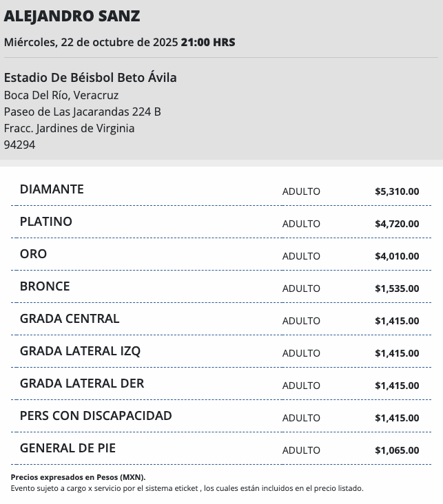Click the $4,720.00 Platino price
Screen dimensions: 443x504
pos(397,224)
